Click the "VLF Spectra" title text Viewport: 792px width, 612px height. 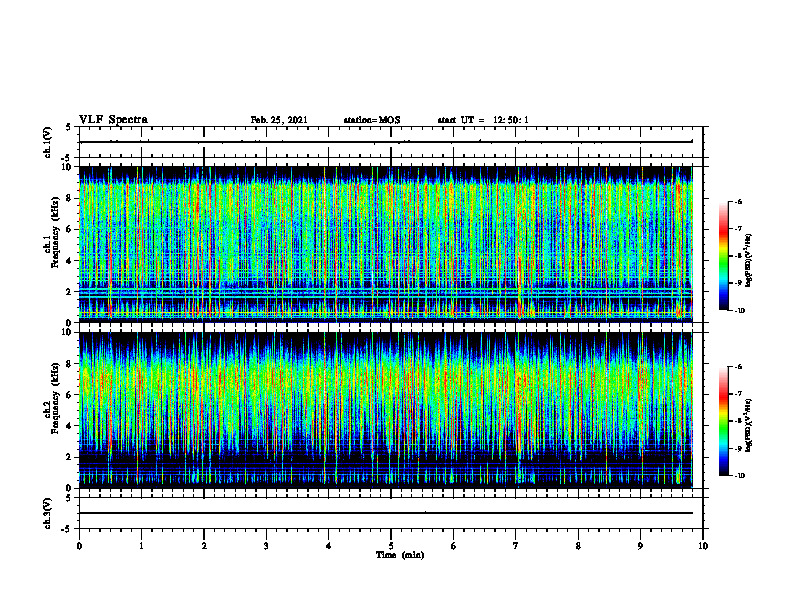coord(113,120)
